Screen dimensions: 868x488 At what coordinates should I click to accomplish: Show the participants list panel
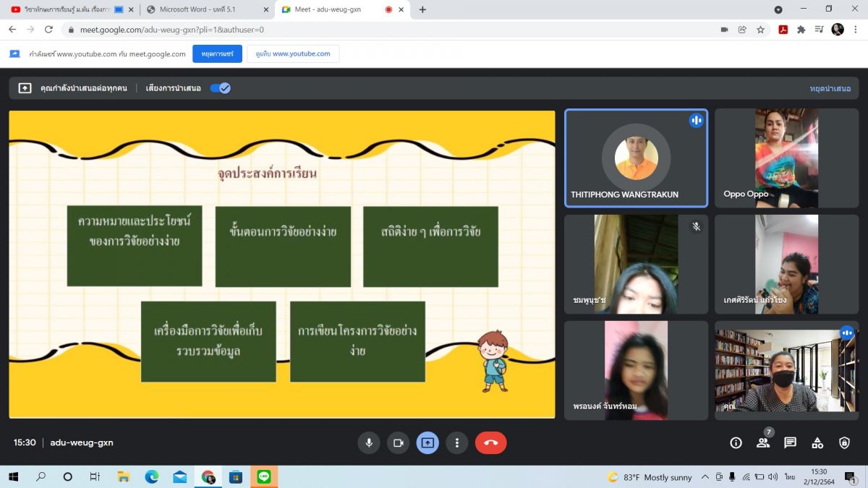[x=763, y=443]
